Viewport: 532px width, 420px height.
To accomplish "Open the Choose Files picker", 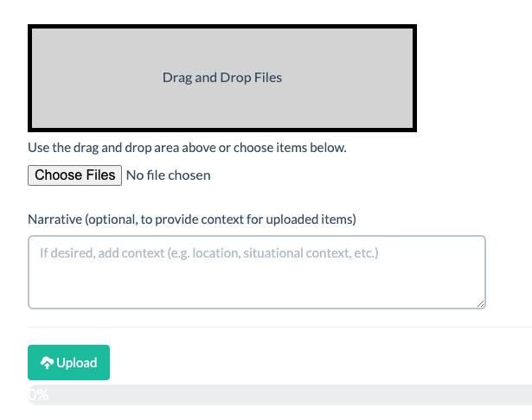I will (x=74, y=175).
